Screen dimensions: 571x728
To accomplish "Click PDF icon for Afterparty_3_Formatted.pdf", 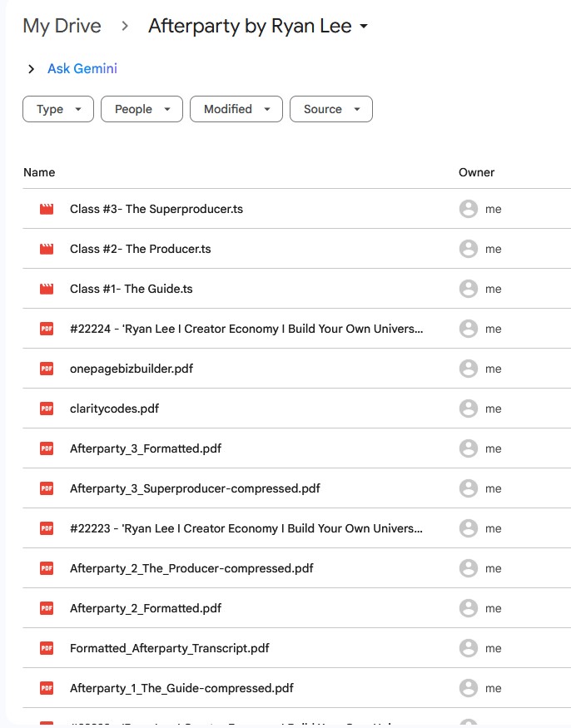I will coord(47,448).
